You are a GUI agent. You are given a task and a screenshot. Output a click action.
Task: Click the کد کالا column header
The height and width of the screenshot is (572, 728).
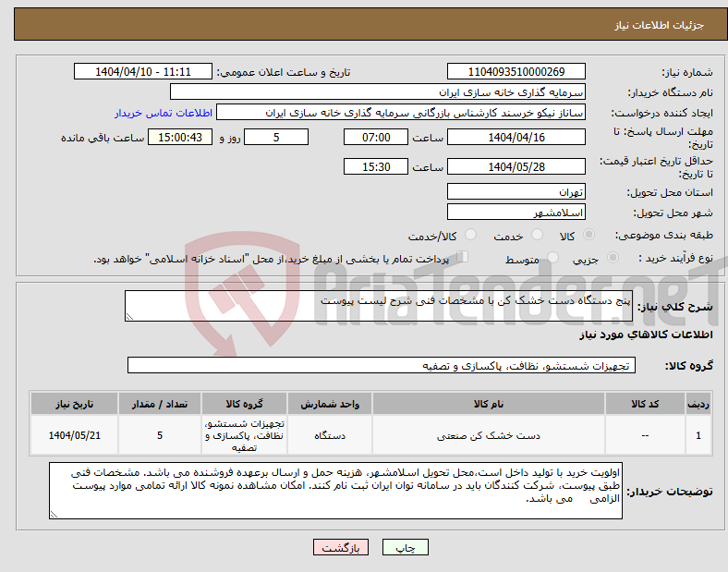click(x=645, y=404)
